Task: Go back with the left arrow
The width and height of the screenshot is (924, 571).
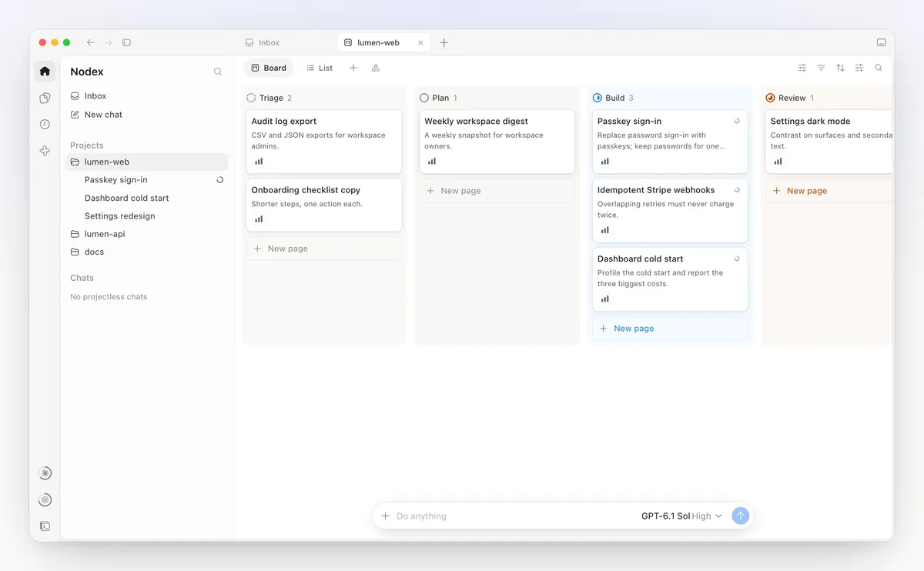Action: [x=90, y=42]
